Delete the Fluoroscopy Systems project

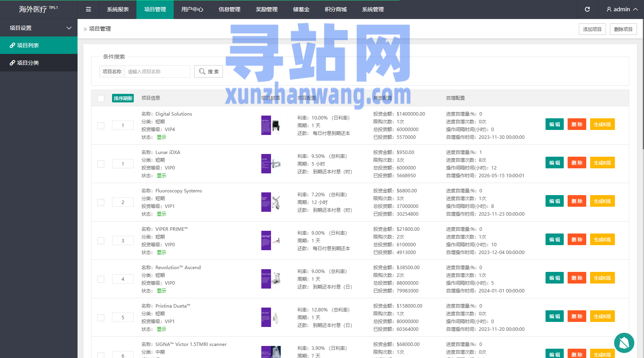click(x=577, y=201)
